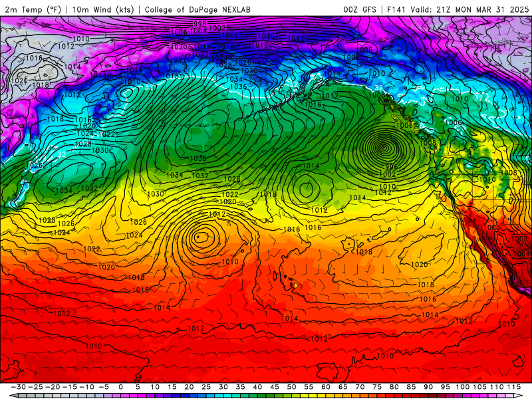Click the 80 value on the color scale
Image resolution: width=532 pixels, height=399 pixels.
(394, 387)
